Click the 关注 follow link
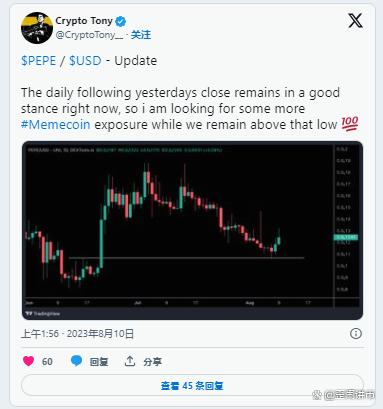This screenshot has height=409, width=383. pos(141,35)
